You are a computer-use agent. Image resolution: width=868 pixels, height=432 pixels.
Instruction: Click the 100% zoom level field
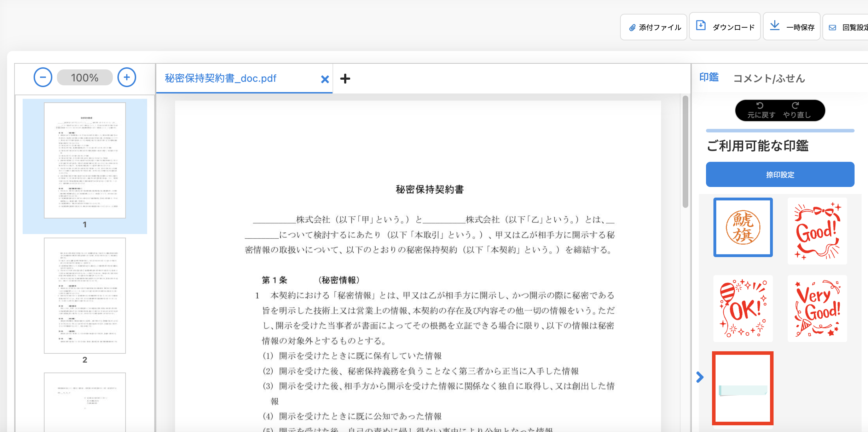(x=85, y=78)
